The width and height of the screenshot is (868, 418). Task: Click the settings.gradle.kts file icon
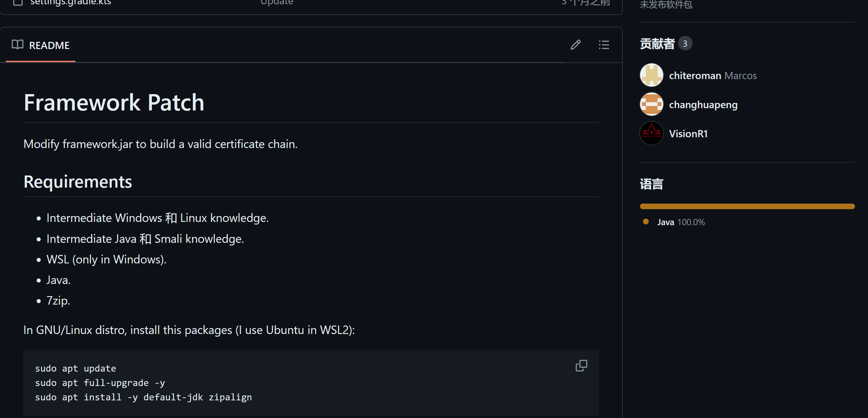tap(18, 3)
